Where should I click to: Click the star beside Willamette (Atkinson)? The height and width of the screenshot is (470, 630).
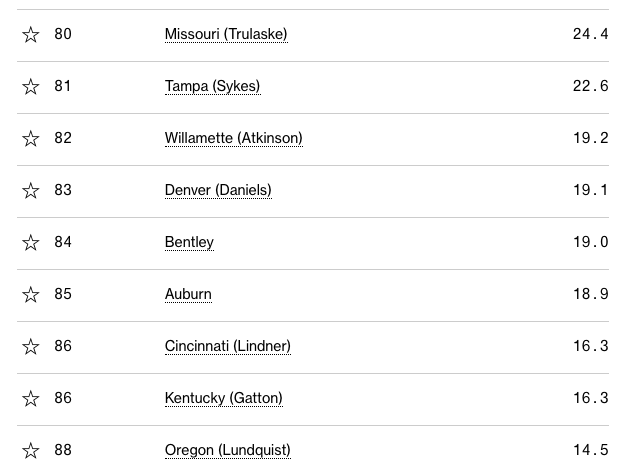pos(31,139)
